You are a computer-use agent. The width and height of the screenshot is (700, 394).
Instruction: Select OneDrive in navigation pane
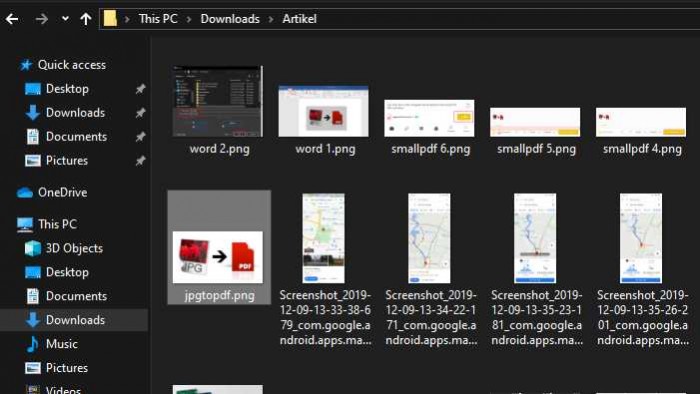62,192
